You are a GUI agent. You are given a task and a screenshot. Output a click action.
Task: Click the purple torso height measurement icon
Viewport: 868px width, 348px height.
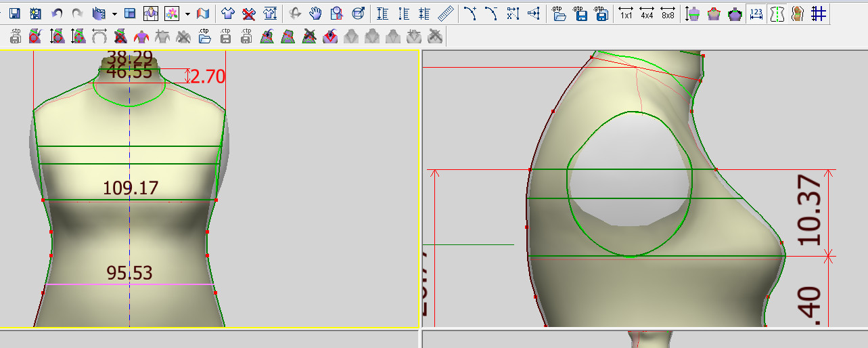click(x=693, y=14)
